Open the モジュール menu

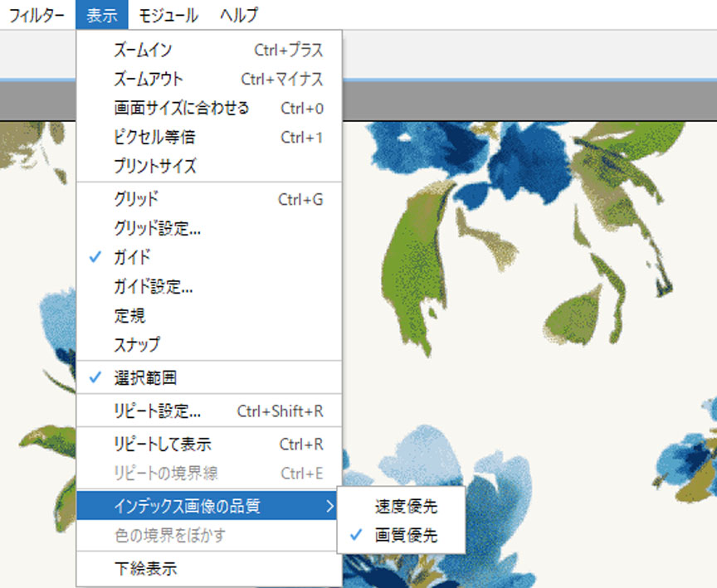click(x=168, y=15)
